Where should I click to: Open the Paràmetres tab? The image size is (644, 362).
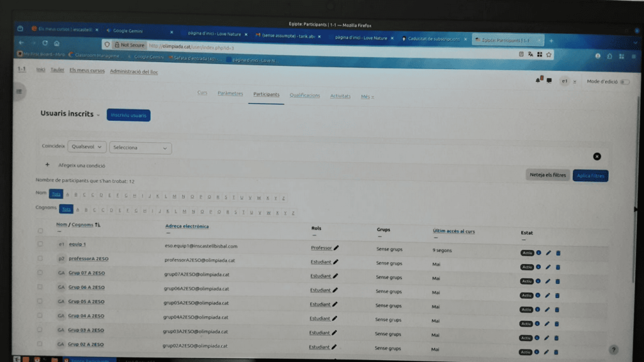230,94
